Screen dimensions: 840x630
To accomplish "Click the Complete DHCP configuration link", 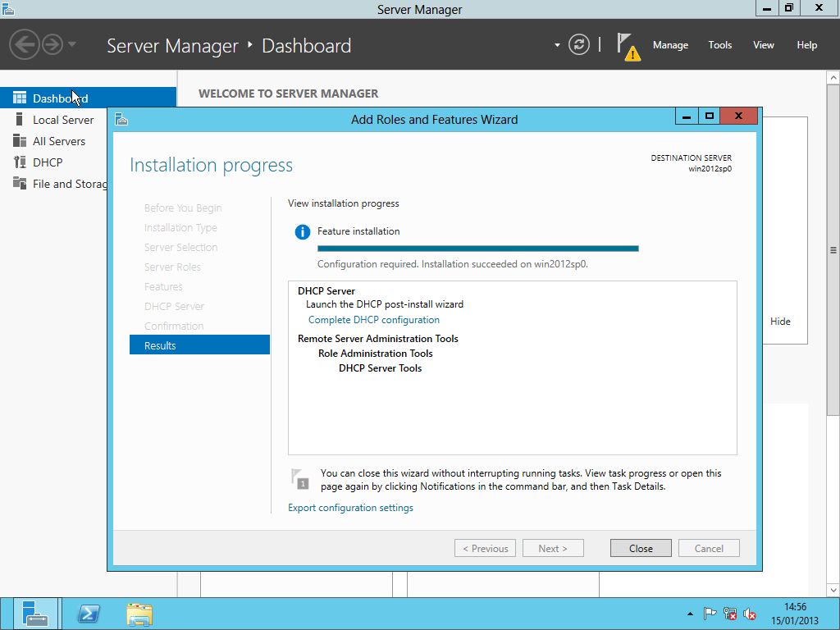I will (374, 320).
